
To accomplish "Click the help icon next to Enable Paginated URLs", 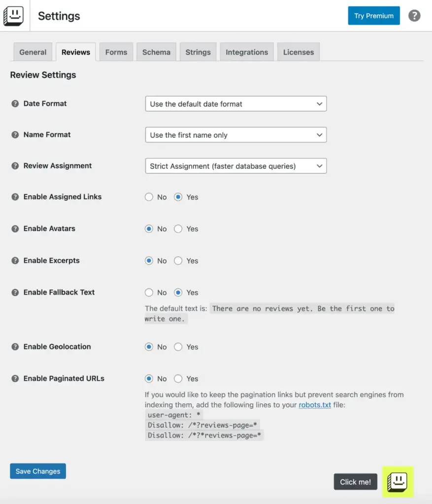I will (14, 378).
